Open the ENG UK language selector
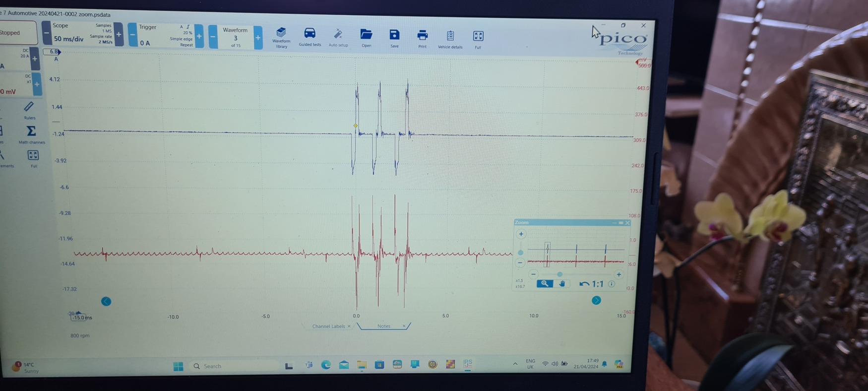Screen dimensions: 868x391 (530, 364)
